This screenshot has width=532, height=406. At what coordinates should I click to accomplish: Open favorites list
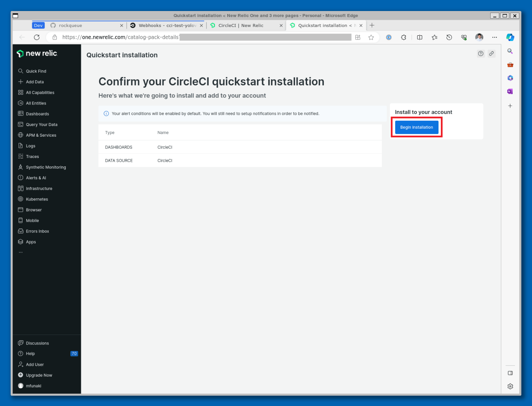pos(434,37)
